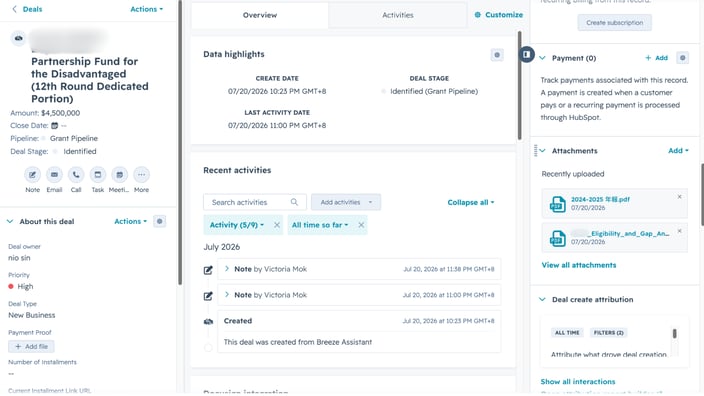Click View all attachments
The height and width of the screenshot is (396, 704).
(x=579, y=265)
